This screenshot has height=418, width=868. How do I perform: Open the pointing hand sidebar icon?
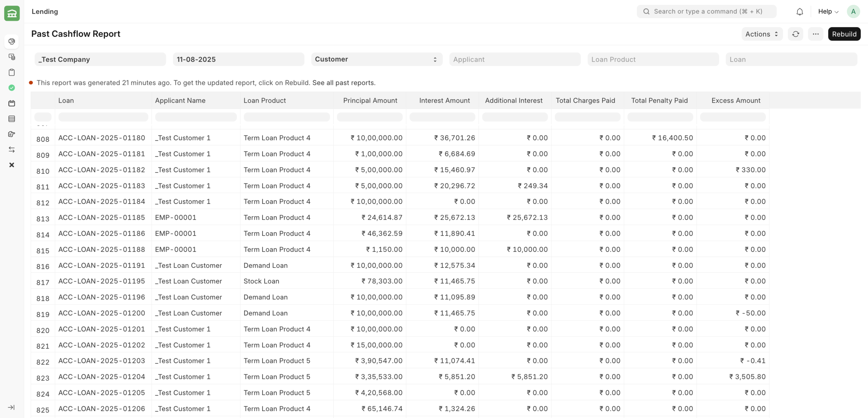click(12, 134)
